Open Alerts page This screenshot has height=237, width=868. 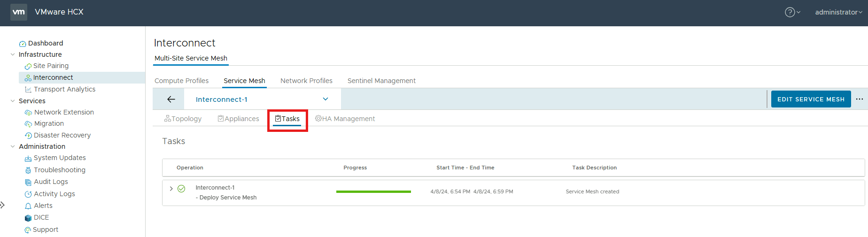pos(43,206)
